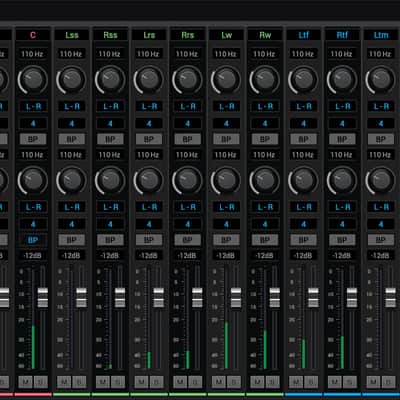This screenshot has width=400, height=400.
Task: Mute the C channel with its M button
Action: (x=25, y=382)
